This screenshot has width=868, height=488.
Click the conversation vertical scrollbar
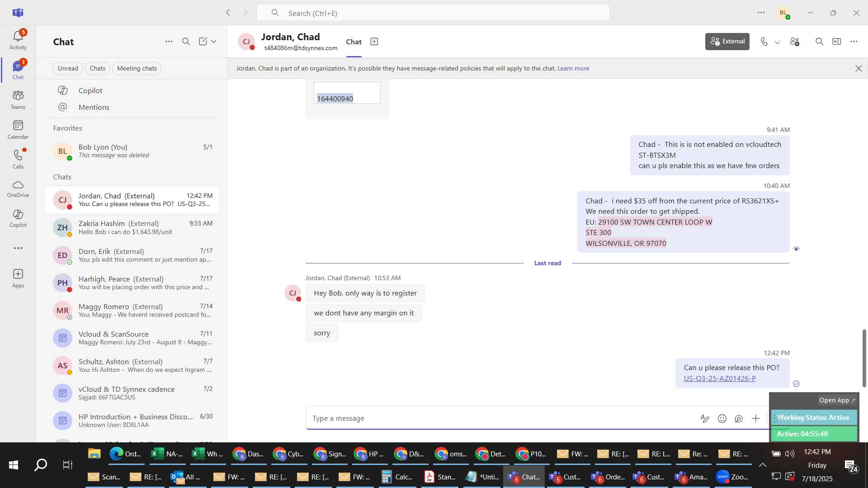click(864, 358)
